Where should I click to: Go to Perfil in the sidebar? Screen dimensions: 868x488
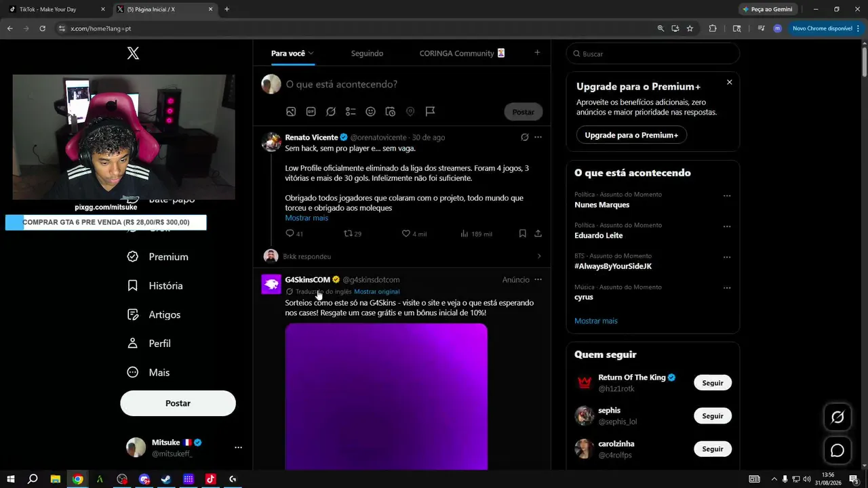tap(149, 344)
